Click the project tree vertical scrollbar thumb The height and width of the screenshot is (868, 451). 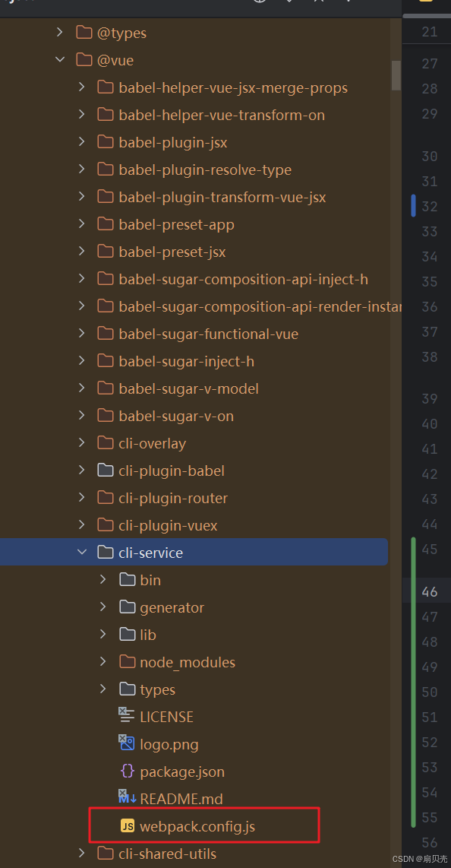pyautogui.click(x=396, y=75)
